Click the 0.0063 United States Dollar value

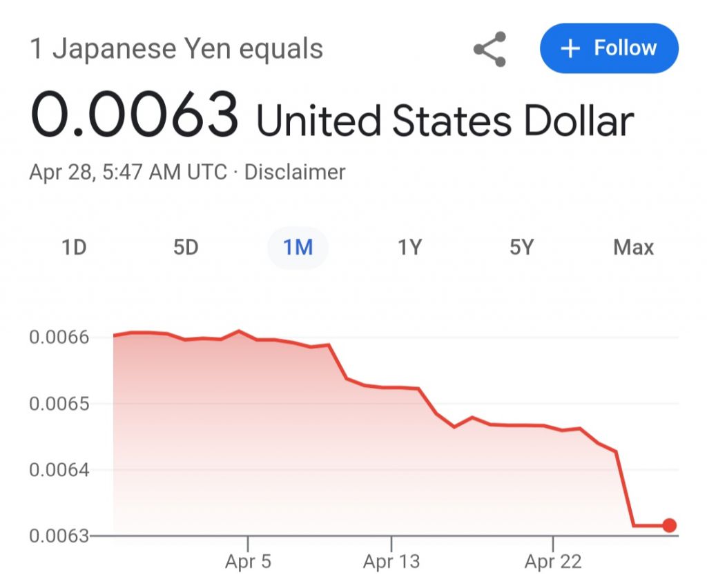(332, 115)
